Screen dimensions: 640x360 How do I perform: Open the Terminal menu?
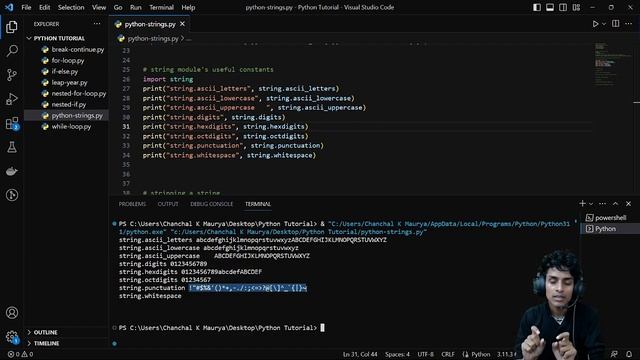tap(161, 7)
